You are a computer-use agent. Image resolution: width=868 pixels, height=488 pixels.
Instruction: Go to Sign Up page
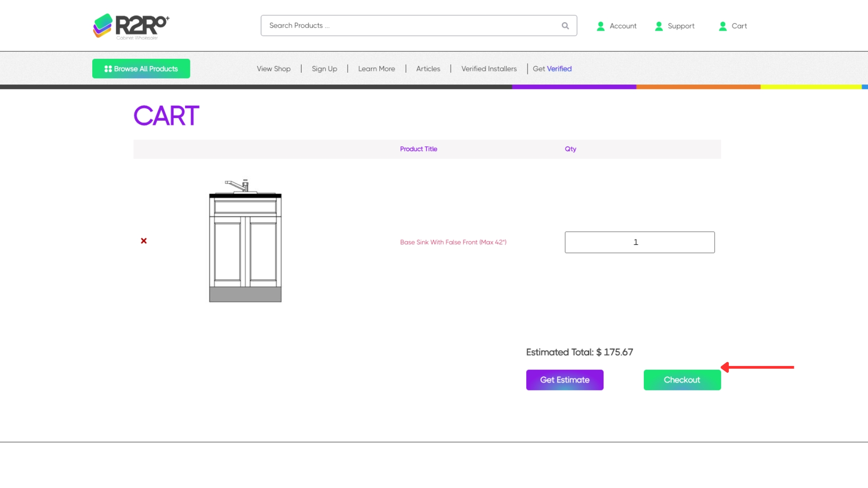pos(324,69)
